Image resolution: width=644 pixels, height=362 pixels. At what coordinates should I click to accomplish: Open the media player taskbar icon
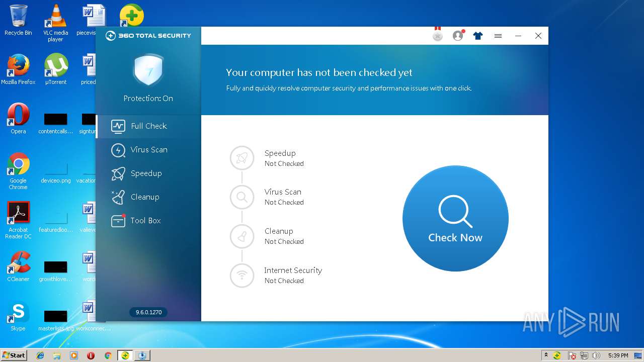[x=74, y=355]
